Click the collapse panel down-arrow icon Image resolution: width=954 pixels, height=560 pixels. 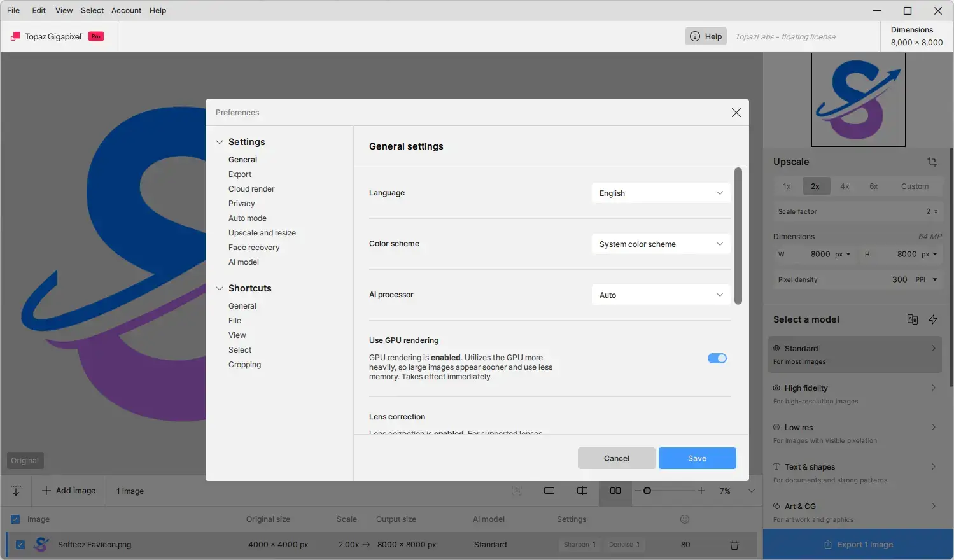tap(16, 491)
